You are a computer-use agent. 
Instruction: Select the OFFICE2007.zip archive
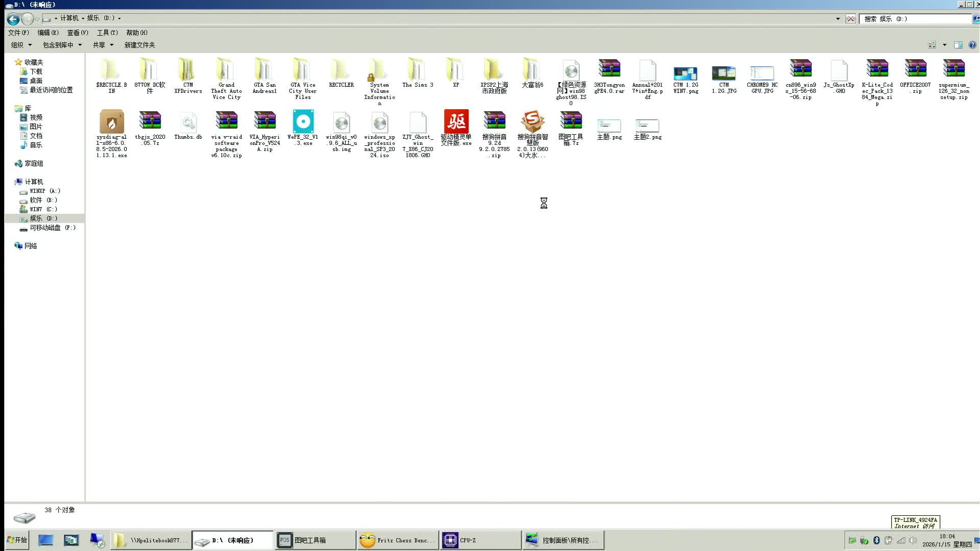pyautogui.click(x=915, y=69)
